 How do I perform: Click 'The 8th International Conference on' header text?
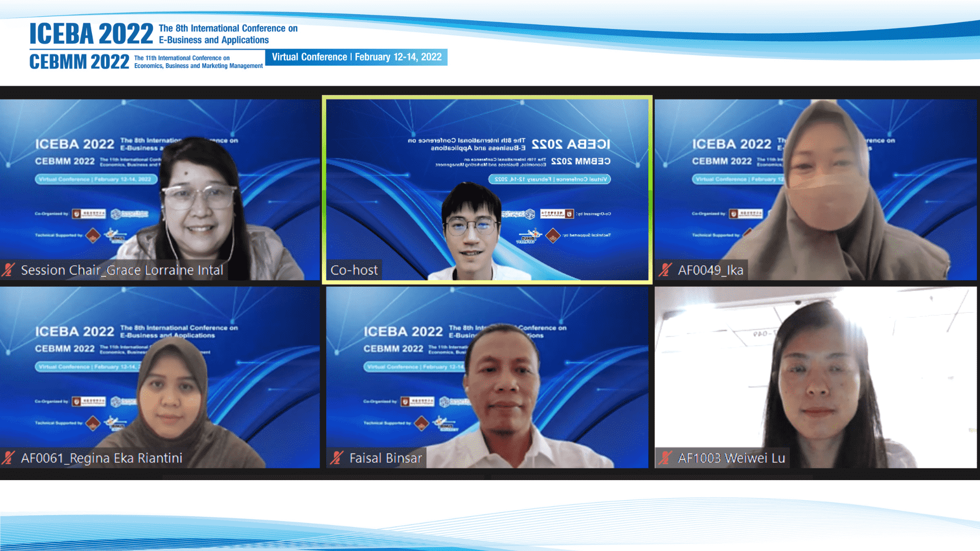[x=228, y=28]
